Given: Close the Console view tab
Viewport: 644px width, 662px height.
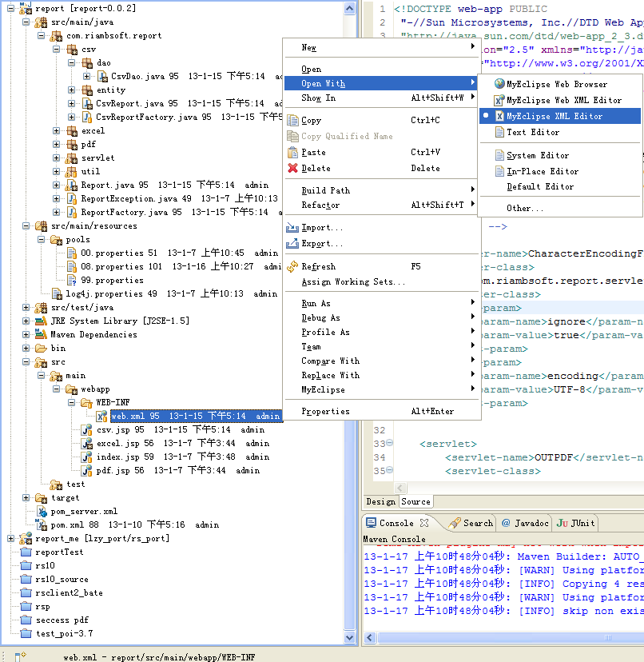Looking at the screenshot, I should point(424,523).
